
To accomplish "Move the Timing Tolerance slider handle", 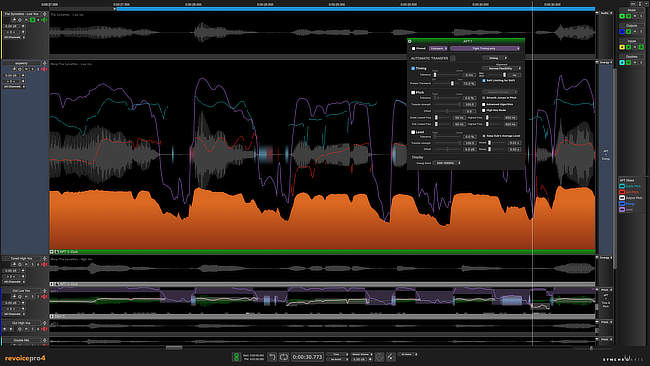I will [435, 75].
